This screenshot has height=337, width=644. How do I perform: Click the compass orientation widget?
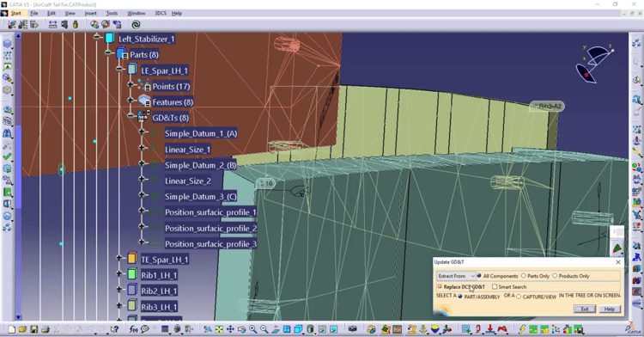596,64
